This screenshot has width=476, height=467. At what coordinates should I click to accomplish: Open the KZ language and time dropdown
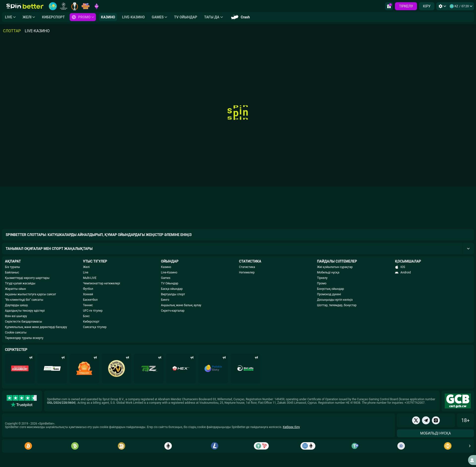(x=461, y=6)
